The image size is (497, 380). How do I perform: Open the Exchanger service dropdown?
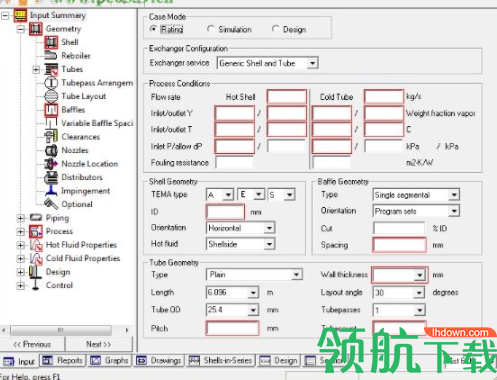312,63
